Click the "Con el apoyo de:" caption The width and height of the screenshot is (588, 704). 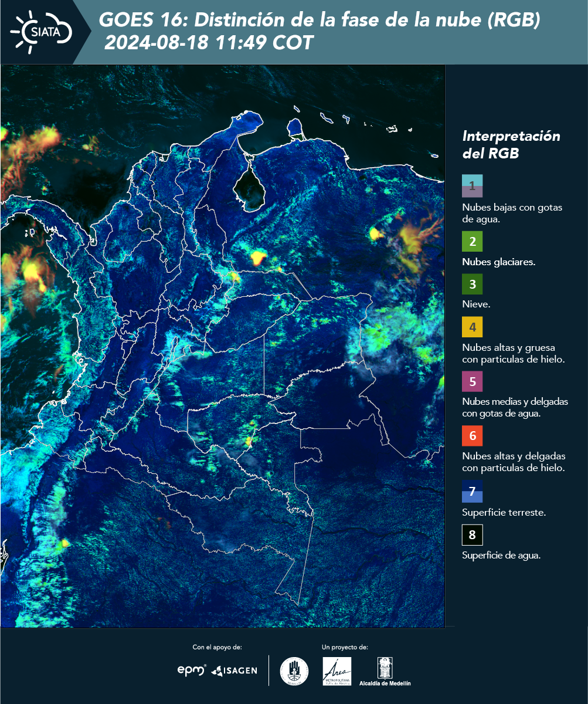(x=217, y=647)
